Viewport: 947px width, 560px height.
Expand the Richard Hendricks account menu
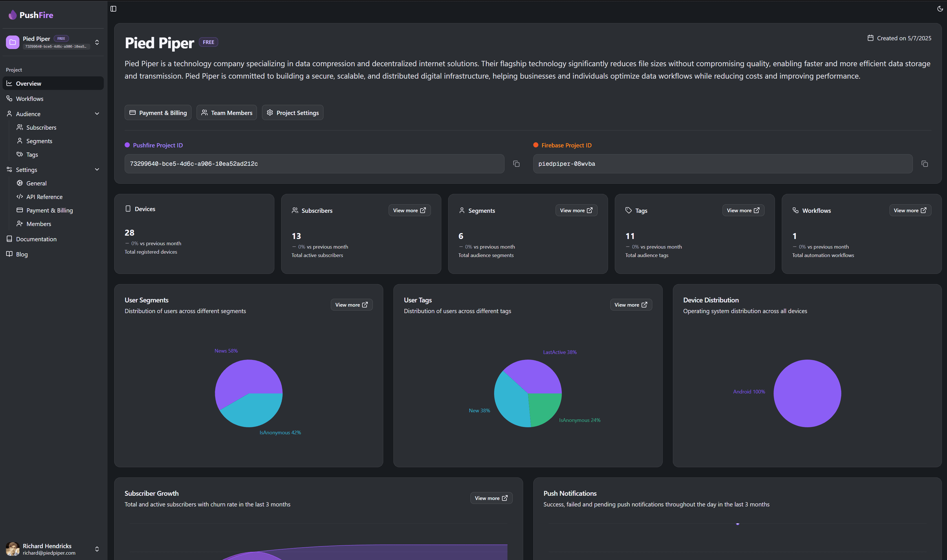pyautogui.click(x=97, y=549)
